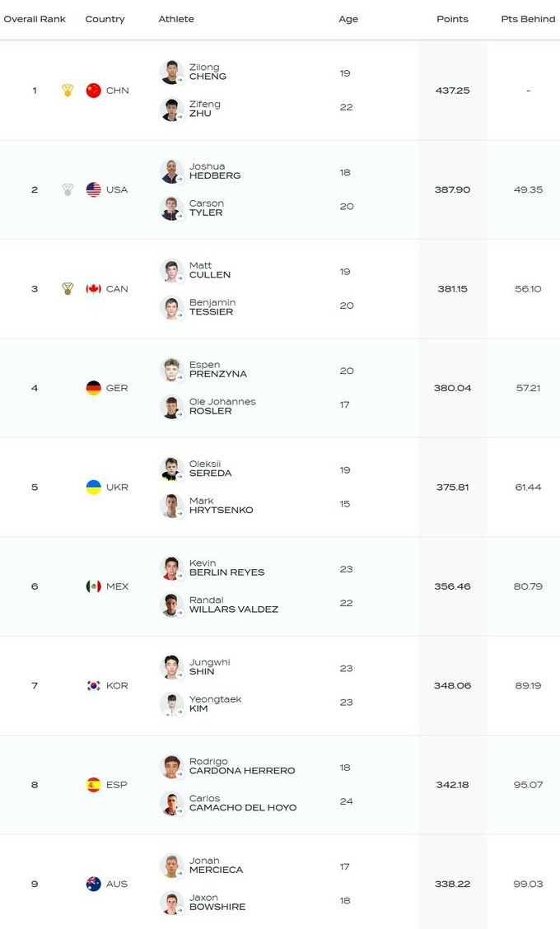Click the Mexico flag icon
The image size is (560, 929).
94,586
